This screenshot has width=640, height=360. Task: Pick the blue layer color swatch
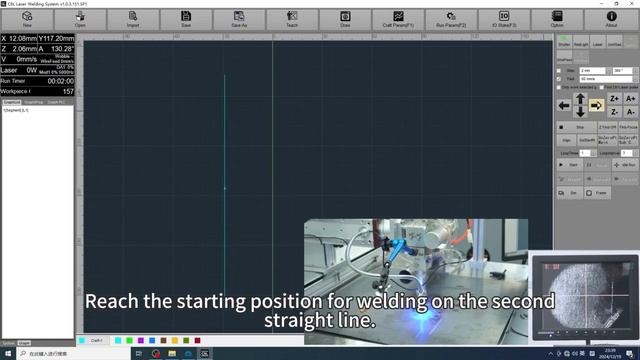[152, 340]
